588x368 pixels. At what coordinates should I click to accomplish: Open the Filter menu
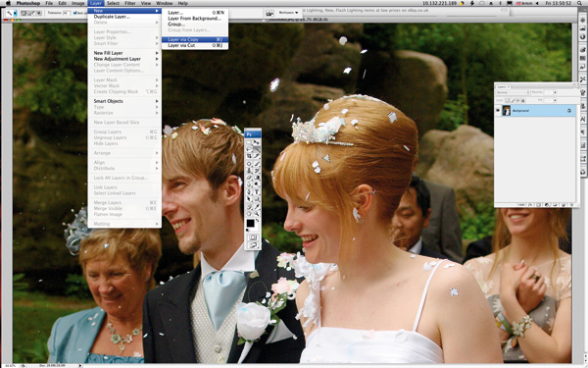click(x=130, y=3)
